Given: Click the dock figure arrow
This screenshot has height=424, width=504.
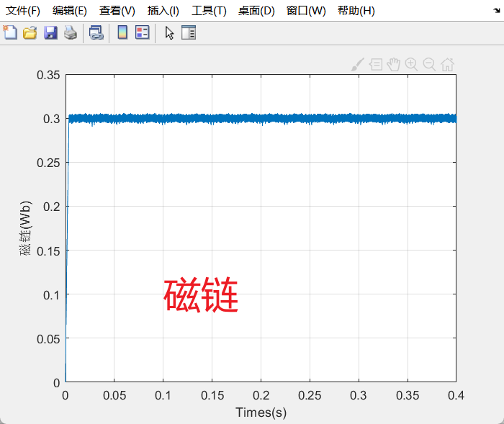Looking at the screenshot, I should point(497,11).
